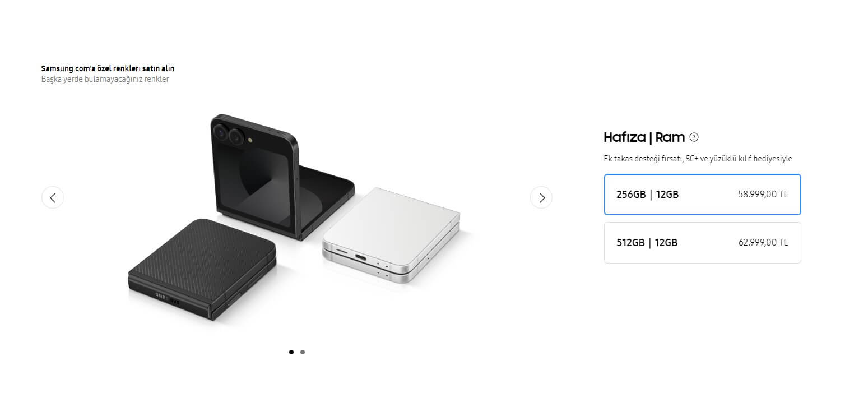Image resolution: width=868 pixels, height=402 pixels.
Task: Advance to the next carousel image
Action: pyautogui.click(x=541, y=197)
